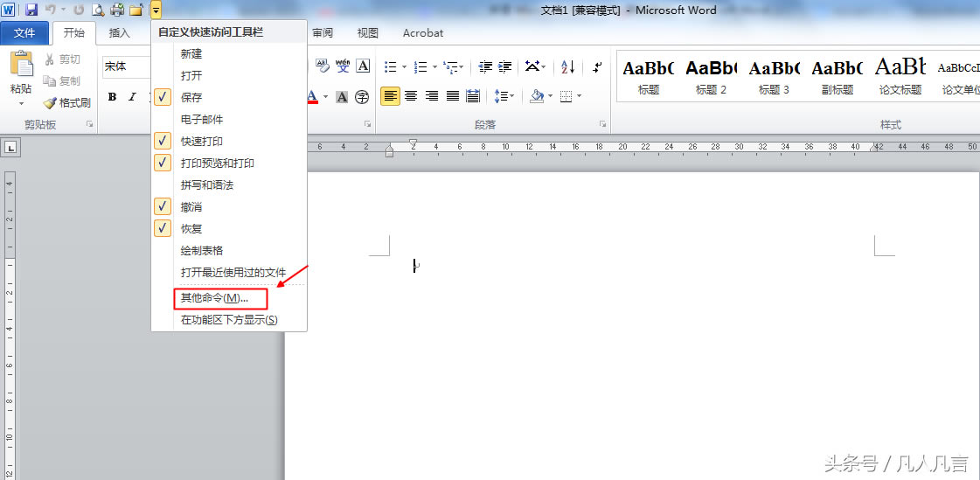Choose 其他命令(M)... from the menu
This screenshot has height=480, width=980.
click(x=214, y=298)
